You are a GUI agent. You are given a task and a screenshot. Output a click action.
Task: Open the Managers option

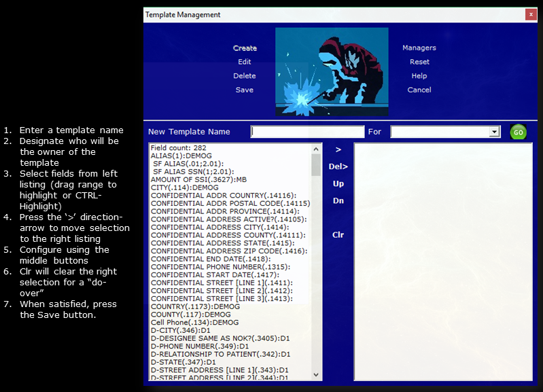(x=419, y=48)
